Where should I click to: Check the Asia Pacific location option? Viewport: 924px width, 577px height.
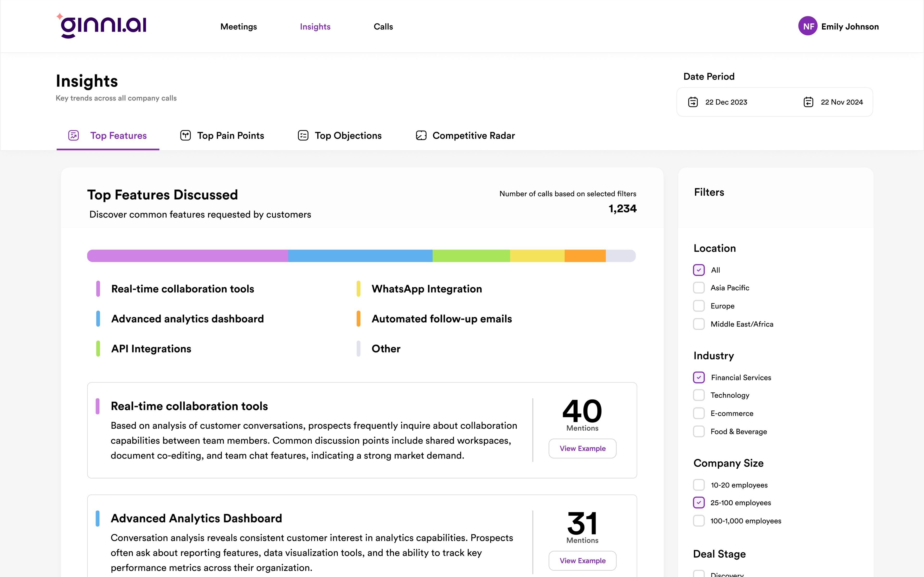(x=699, y=287)
